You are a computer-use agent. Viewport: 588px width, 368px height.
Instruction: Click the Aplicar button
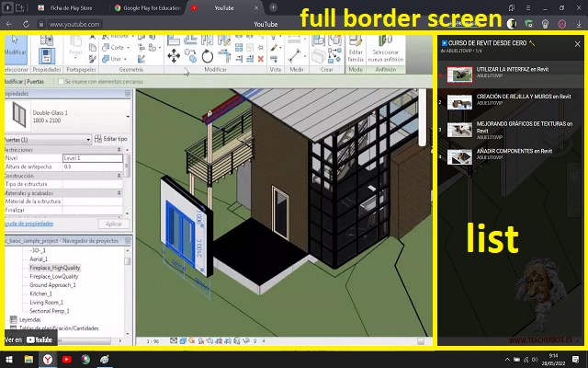(114, 224)
